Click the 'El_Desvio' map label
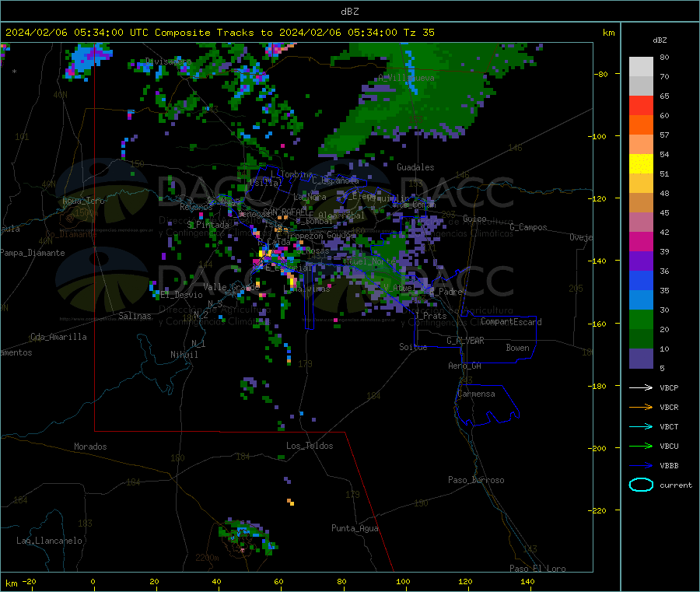 point(181,295)
